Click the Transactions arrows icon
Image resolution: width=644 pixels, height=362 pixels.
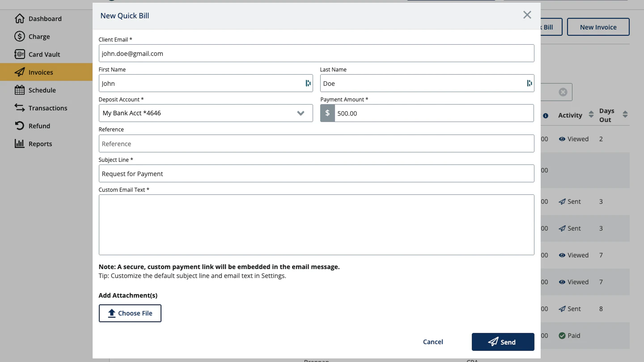click(19, 108)
